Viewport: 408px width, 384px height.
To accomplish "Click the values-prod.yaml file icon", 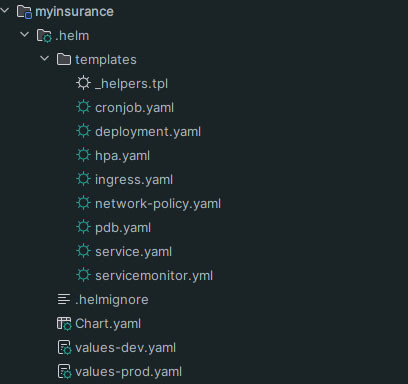I will [x=64, y=372].
